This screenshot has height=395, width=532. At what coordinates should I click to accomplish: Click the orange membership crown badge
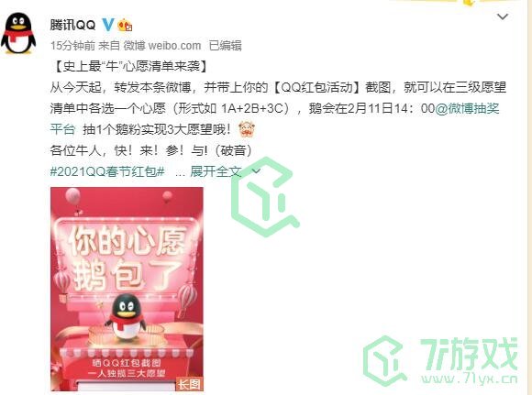tap(125, 25)
